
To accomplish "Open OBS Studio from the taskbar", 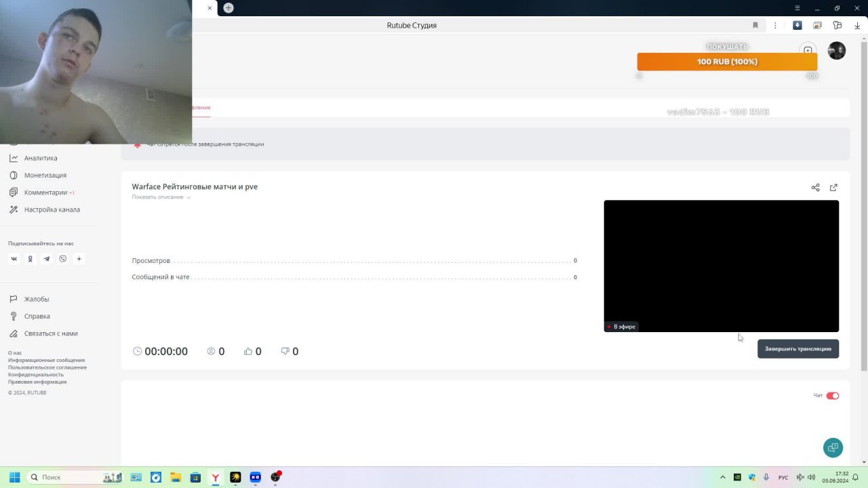I will pyautogui.click(x=275, y=477).
